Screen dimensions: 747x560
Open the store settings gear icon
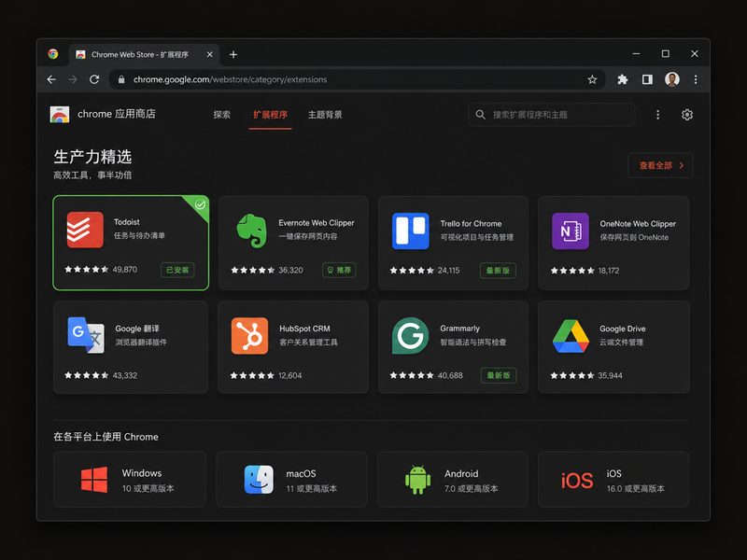pyautogui.click(x=686, y=115)
